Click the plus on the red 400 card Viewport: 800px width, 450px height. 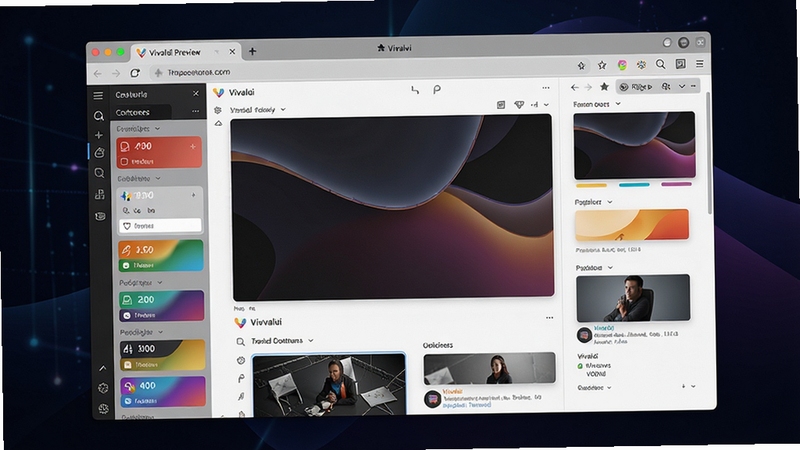pyautogui.click(x=193, y=146)
